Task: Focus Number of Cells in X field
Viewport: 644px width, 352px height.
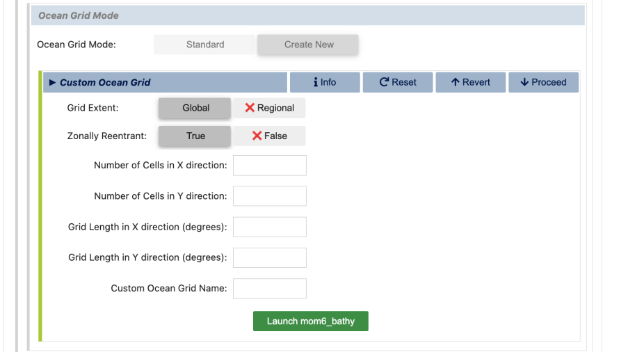Action: 269,166
